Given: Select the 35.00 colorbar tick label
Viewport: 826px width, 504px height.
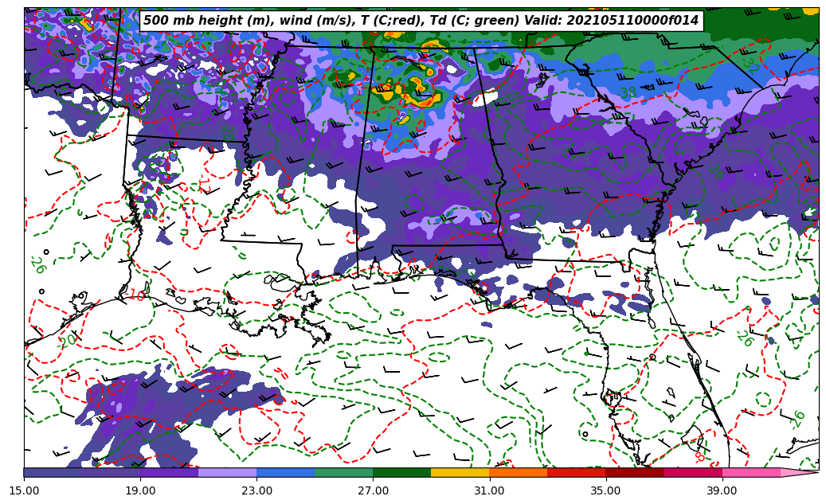Looking at the screenshot, I should (x=606, y=490).
